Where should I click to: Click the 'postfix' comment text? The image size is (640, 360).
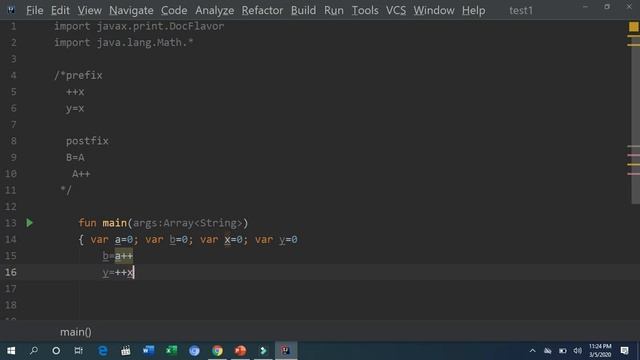point(87,141)
